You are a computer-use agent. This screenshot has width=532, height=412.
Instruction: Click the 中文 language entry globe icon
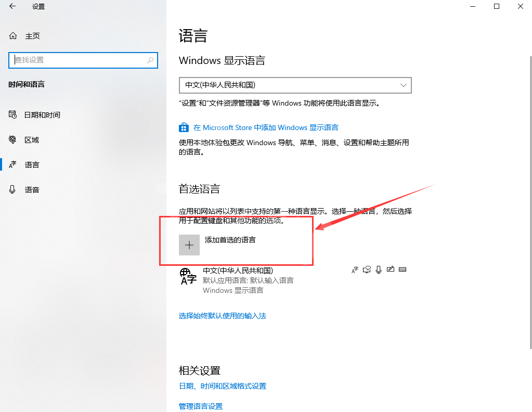click(188, 276)
